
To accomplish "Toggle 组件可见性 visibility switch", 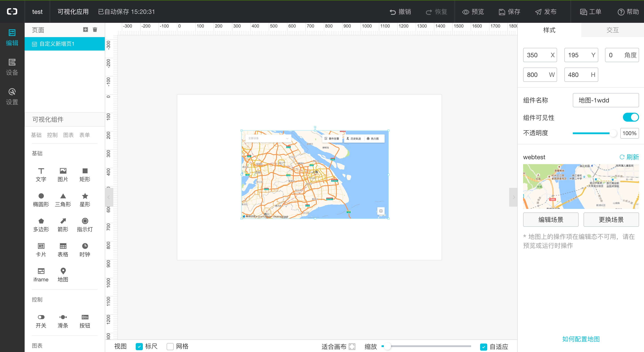I will tap(631, 117).
